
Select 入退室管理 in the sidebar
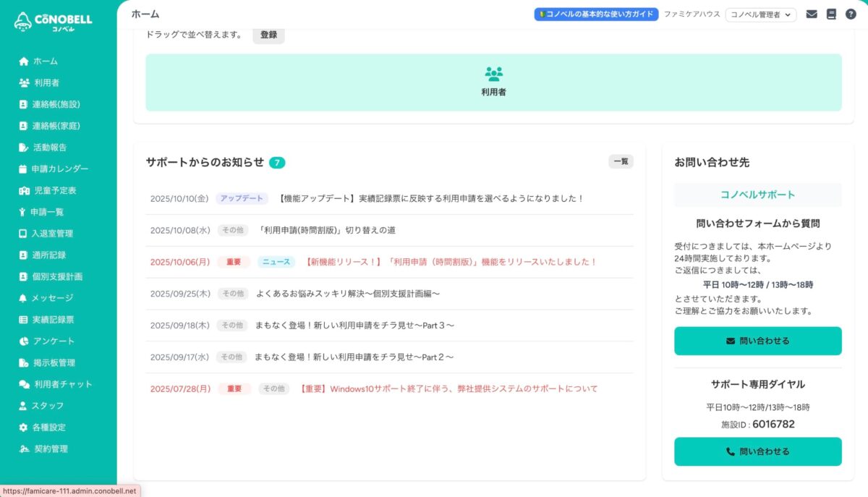(51, 234)
